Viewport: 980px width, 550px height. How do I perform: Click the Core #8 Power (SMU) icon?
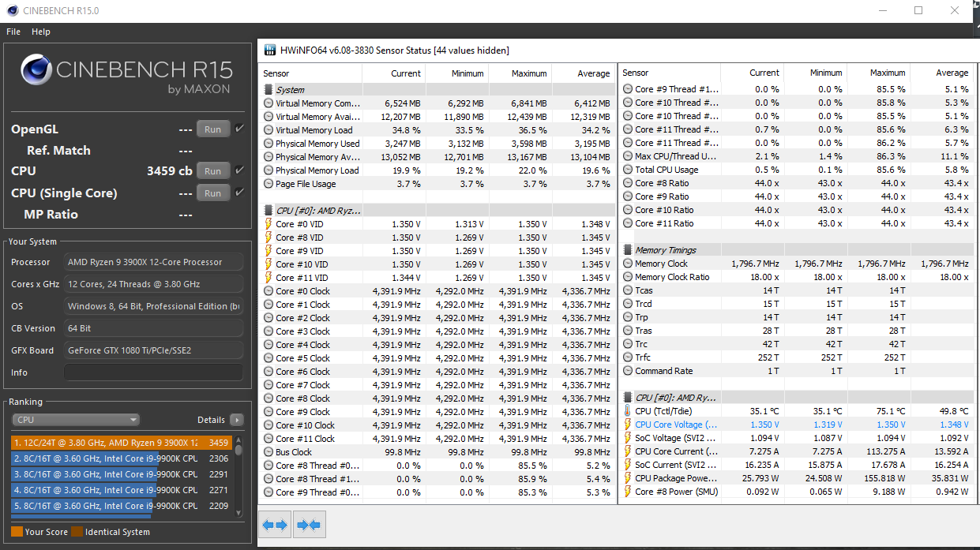point(628,492)
